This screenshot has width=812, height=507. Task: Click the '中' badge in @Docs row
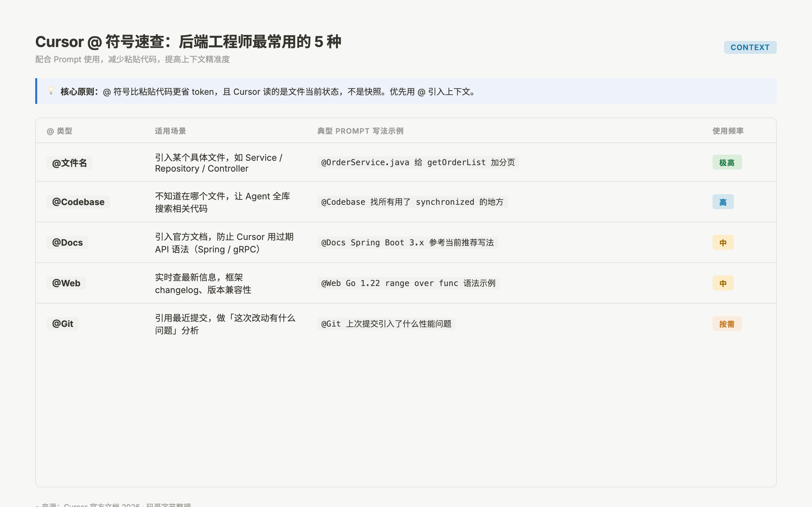[x=723, y=243]
